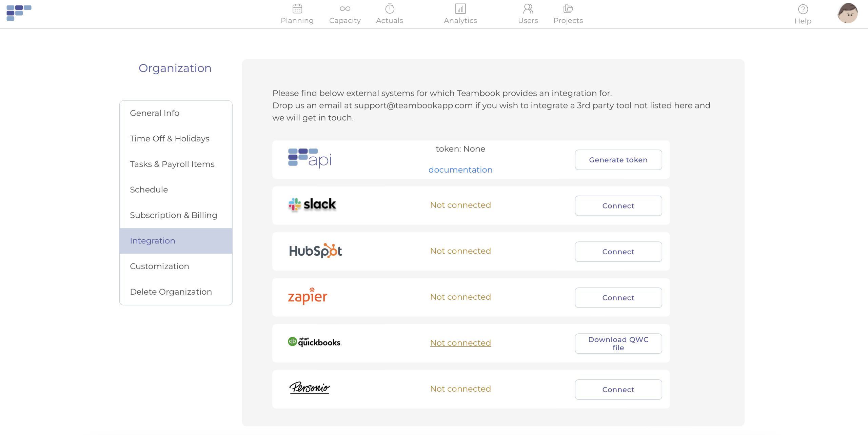Image resolution: width=868 pixels, height=435 pixels.
Task: Open the Actuals stopwatch icon
Action: coord(390,9)
